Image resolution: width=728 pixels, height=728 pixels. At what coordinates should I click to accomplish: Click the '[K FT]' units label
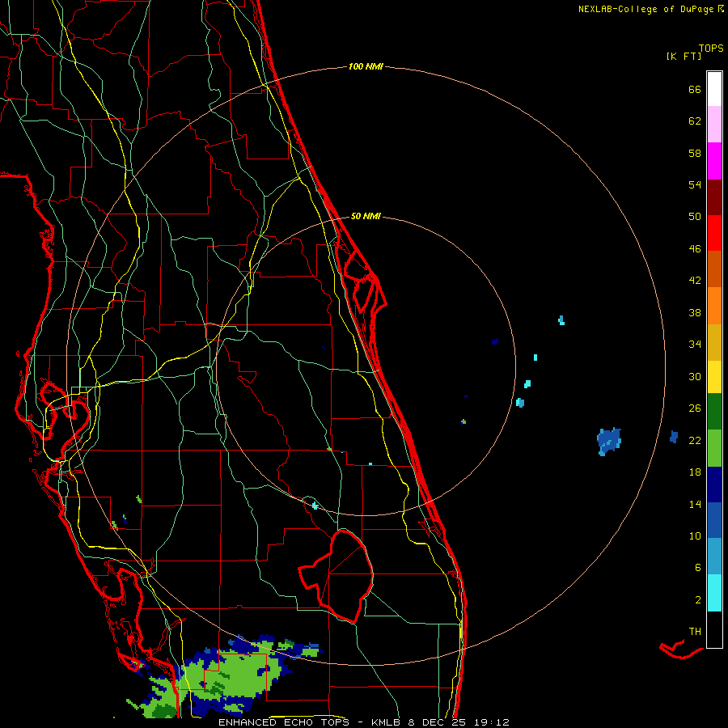pyautogui.click(x=684, y=57)
